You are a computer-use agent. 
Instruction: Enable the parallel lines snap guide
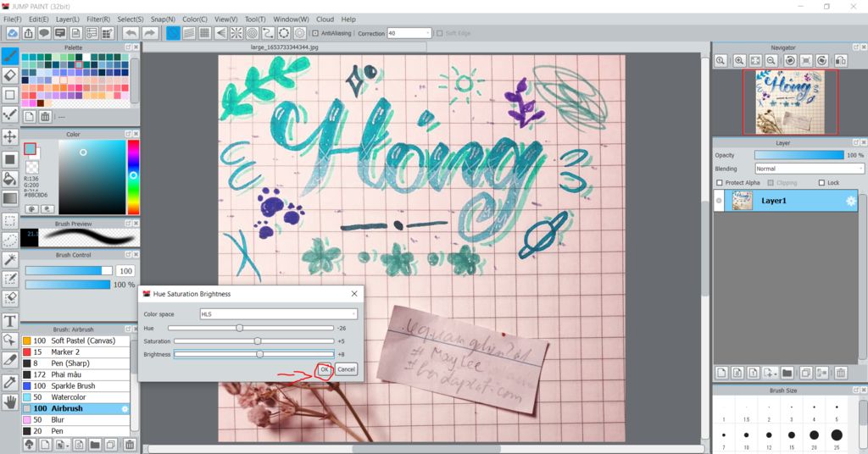click(189, 33)
